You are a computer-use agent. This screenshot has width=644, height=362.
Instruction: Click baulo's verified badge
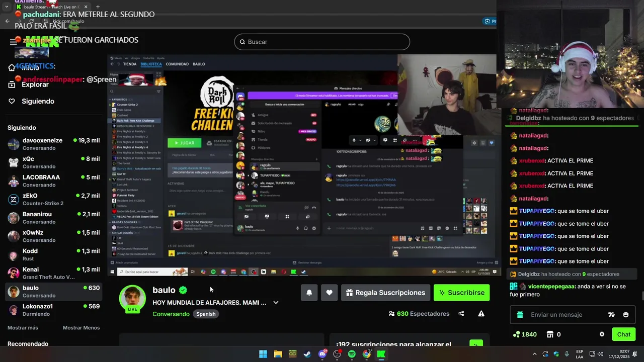[183, 290]
